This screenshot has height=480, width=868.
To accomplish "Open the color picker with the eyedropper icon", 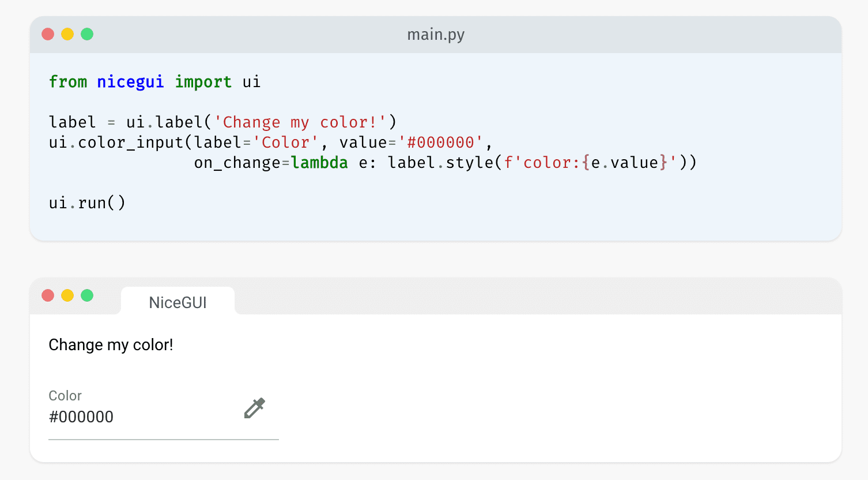I will tap(254, 408).
